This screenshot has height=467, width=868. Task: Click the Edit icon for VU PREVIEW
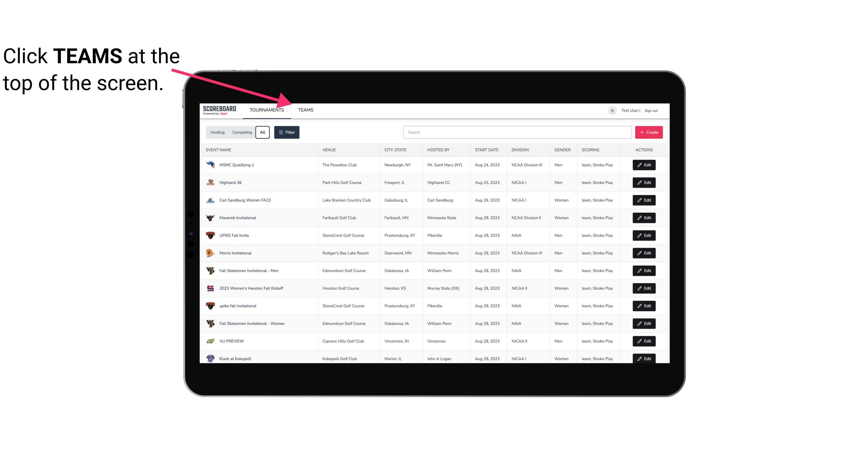[644, 341]
